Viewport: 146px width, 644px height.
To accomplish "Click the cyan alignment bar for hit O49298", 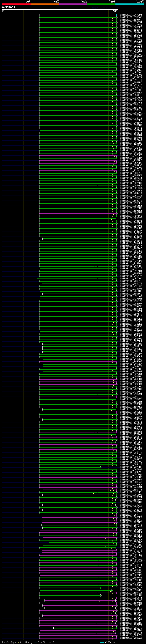I will [78, 15].
